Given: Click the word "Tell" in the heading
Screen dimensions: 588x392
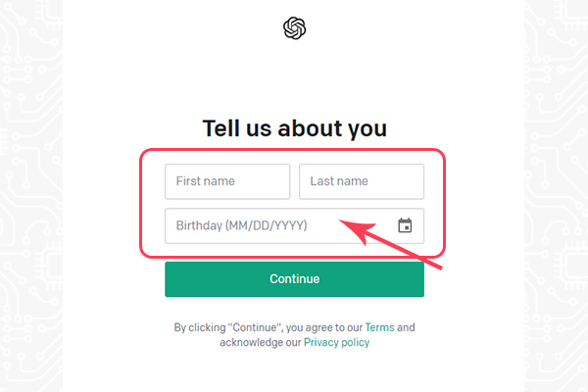Looking at the screenshot, I should click(x=221, y=128).
